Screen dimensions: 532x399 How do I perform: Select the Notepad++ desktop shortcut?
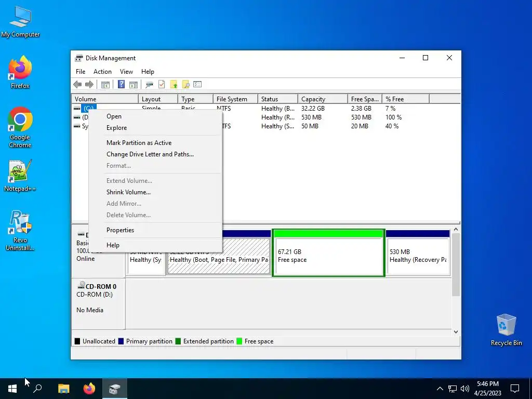click(20, 176)
